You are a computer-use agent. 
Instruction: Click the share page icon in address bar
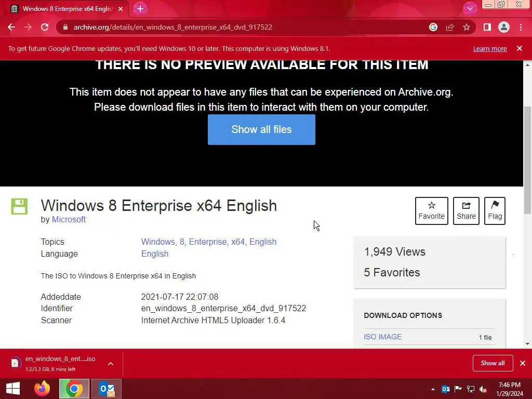pos(450,27)
